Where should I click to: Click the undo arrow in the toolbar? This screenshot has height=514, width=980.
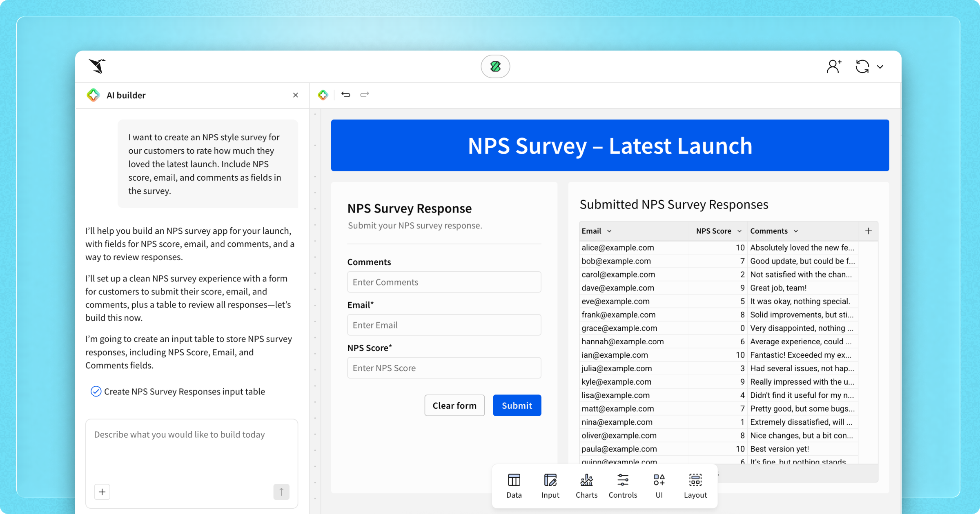[345, 95]
